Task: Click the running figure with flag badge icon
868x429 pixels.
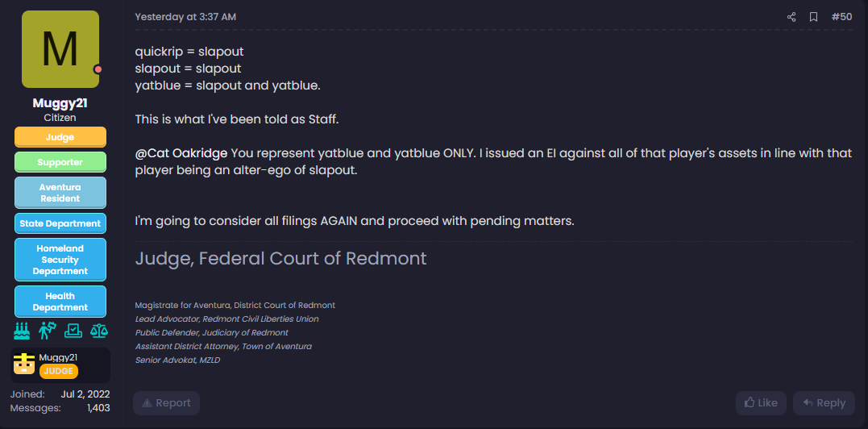Action: tap(48, 331)
